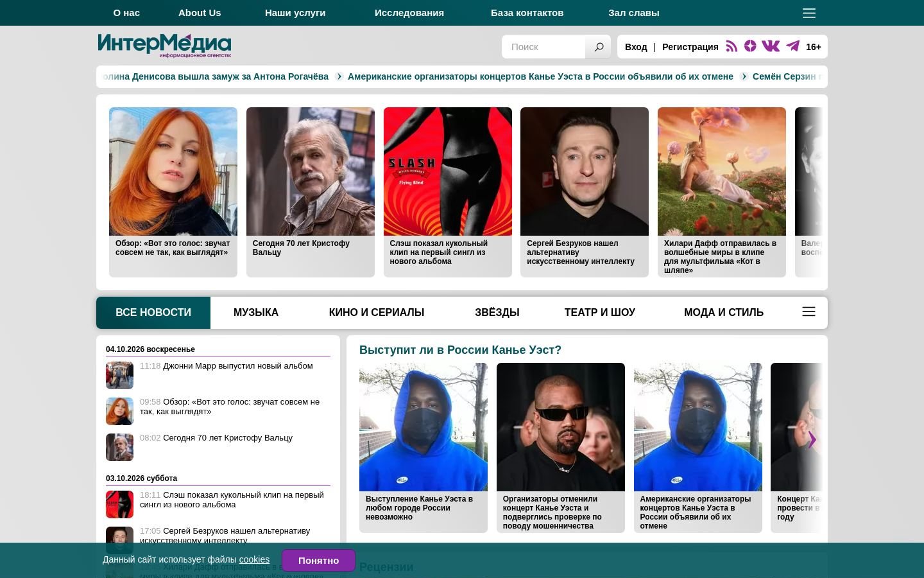Open Slash album cover card image
Image resolution: width=924 pixels, height=578 pixels.
pos(448,171)
